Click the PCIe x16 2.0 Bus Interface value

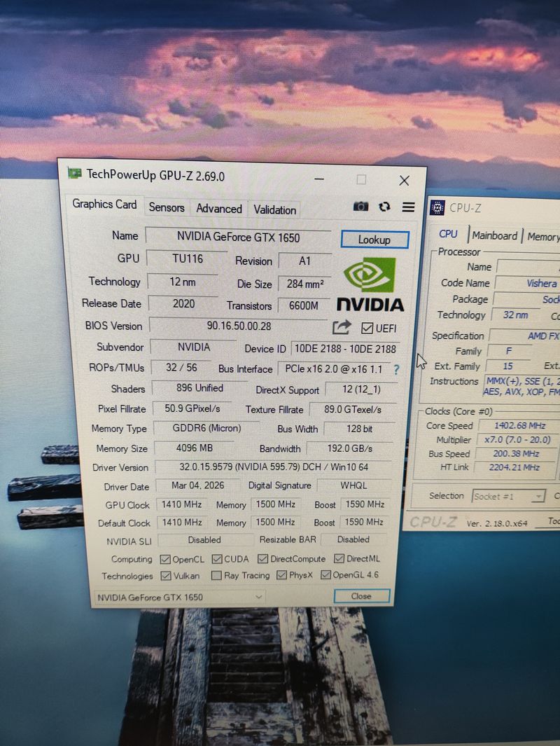point(334,369)
